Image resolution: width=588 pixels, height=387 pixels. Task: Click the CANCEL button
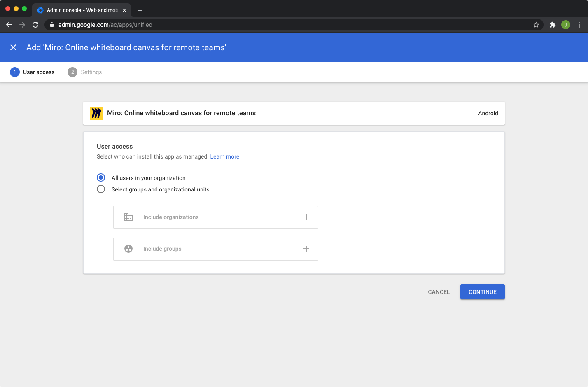[x=439, y=292]
